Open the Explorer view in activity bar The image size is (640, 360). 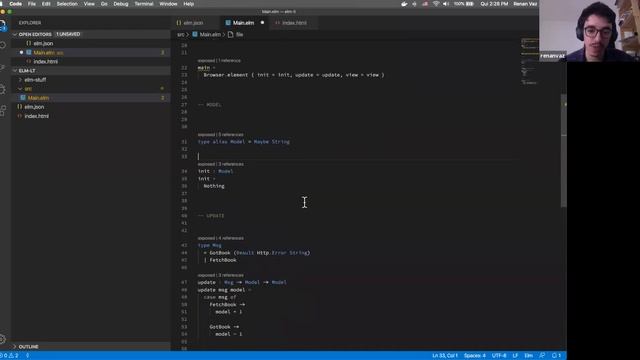point(3,25)
